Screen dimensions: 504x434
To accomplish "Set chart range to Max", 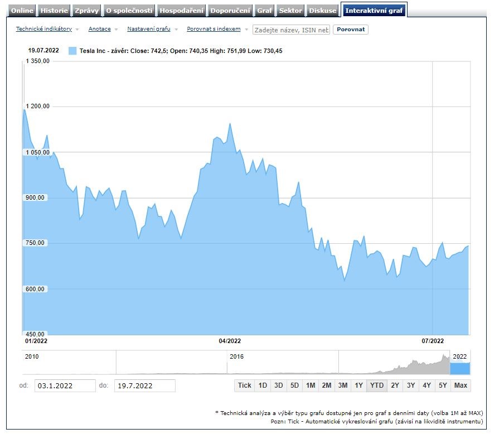I will pos(461,385).
